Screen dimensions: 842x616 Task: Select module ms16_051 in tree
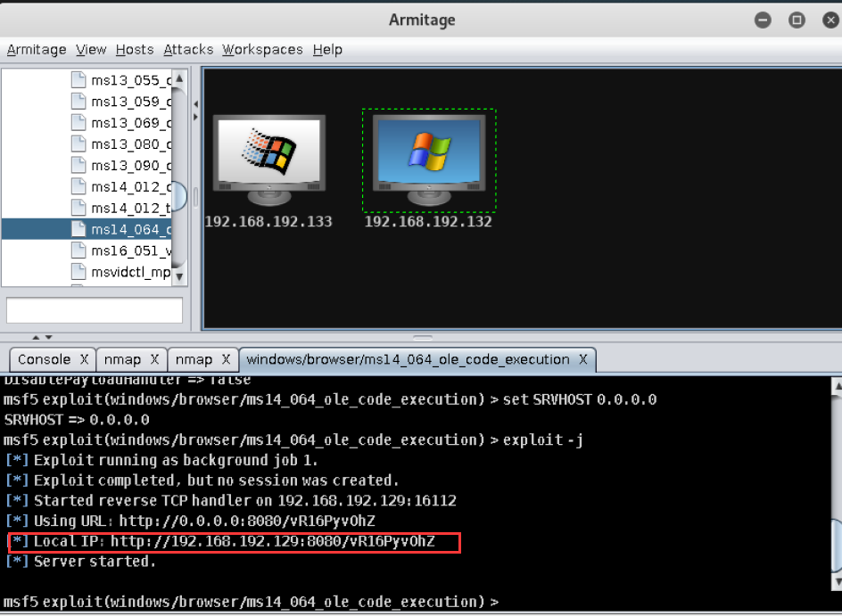[x=131, y=251]
